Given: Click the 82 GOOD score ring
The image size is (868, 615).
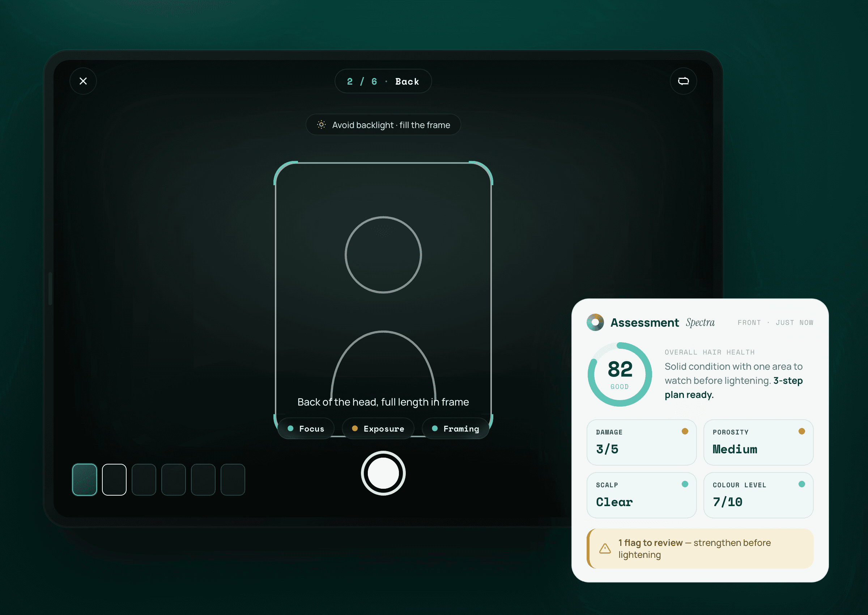Looking at the screenshot, I should click(620, 374).
